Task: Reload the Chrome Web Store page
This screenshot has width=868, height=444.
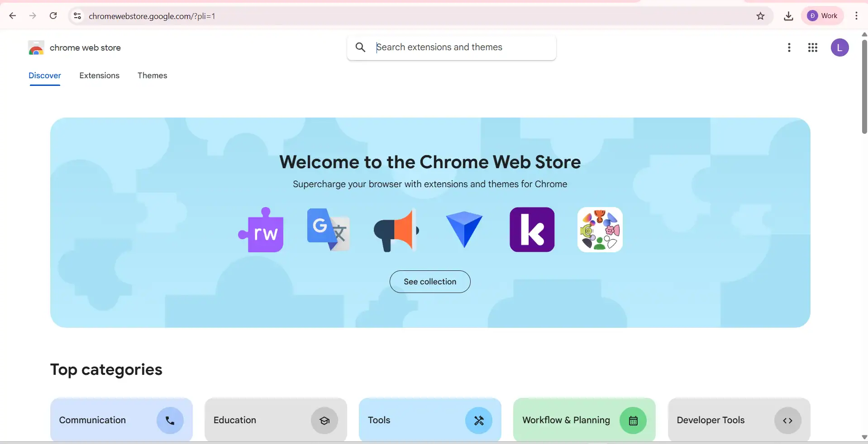Action: (53, 16)
